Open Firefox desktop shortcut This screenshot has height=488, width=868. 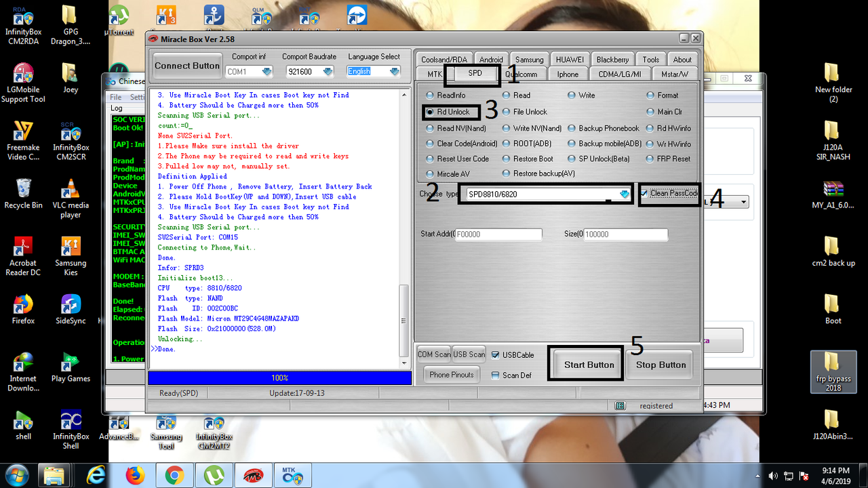click(23, 309)
